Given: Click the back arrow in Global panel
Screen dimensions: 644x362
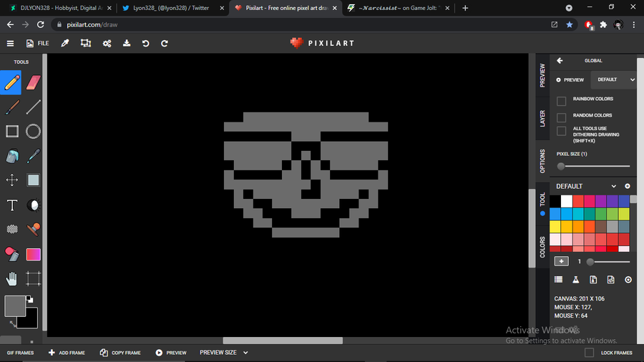Looking at the screenshot, I should [560, 61].
